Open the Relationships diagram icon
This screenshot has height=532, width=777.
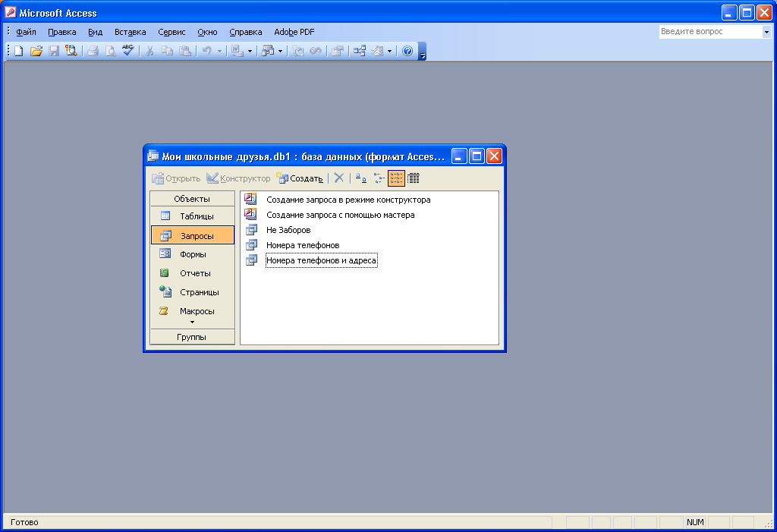pos(360,51)
